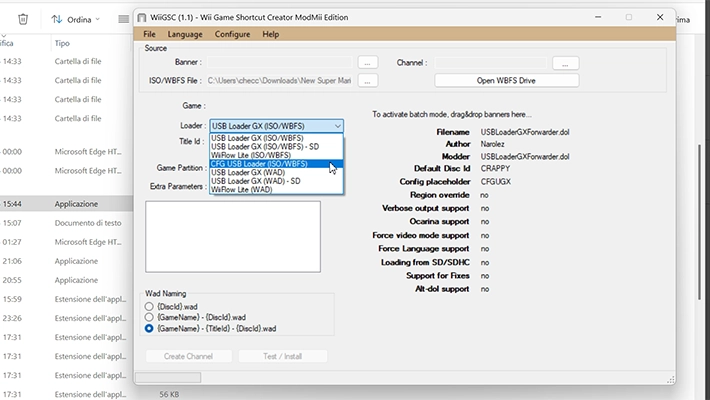Select the 15:44 Applicazione row in Explorer
This screenshot has height=400, width=710.
click(67, 204)
